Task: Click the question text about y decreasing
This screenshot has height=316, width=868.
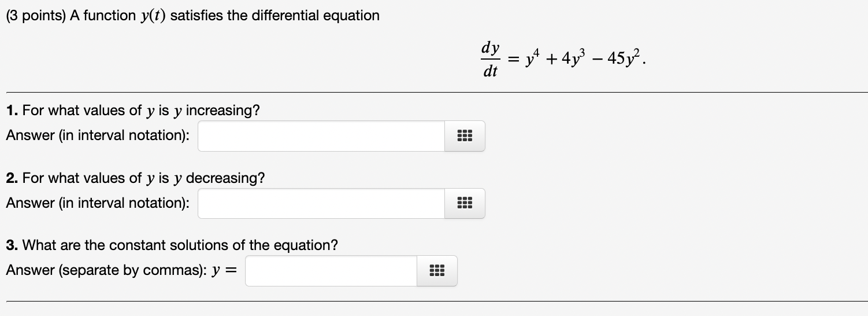Action: (143, 178)
